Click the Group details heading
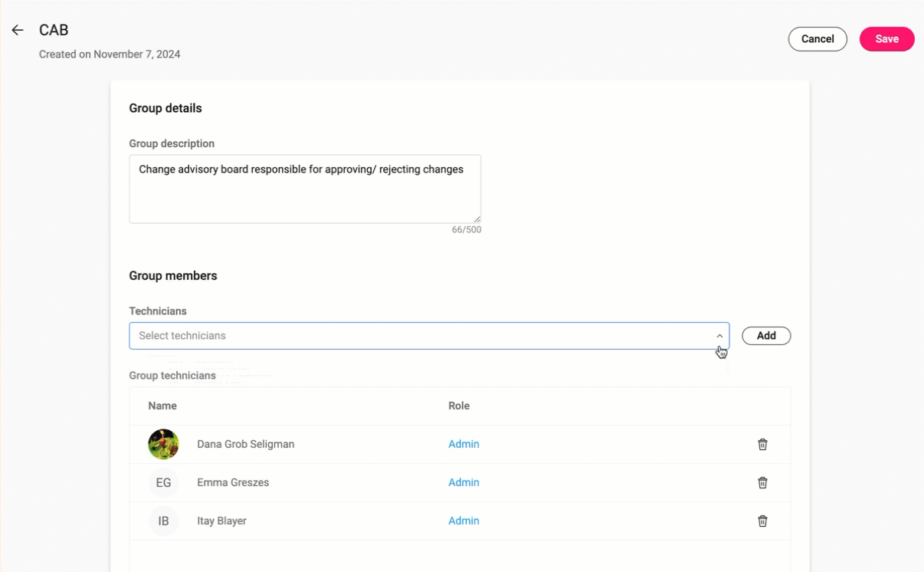Viewport: 924px width, 572px height. point(165,108)
